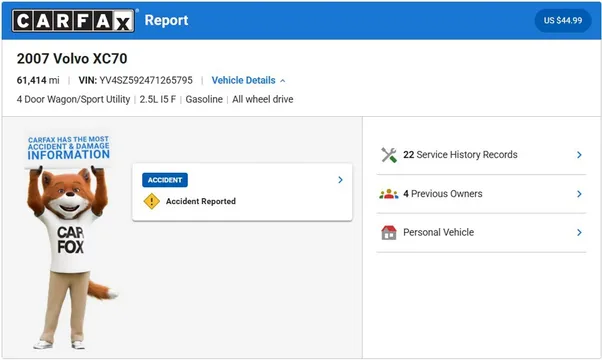
Task: Click the yellow accident warning icon
Action: (152, 201)
